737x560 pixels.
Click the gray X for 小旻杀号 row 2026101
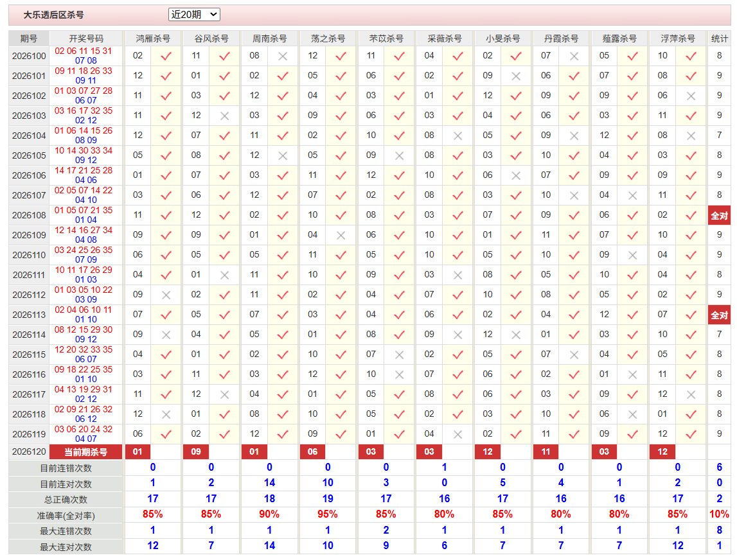pos(515,76)
